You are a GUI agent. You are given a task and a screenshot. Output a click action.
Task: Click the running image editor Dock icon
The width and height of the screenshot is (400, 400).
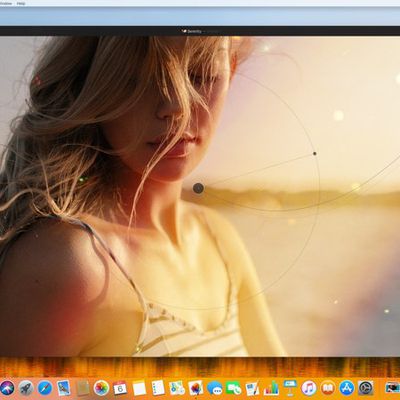click(196, 388)
